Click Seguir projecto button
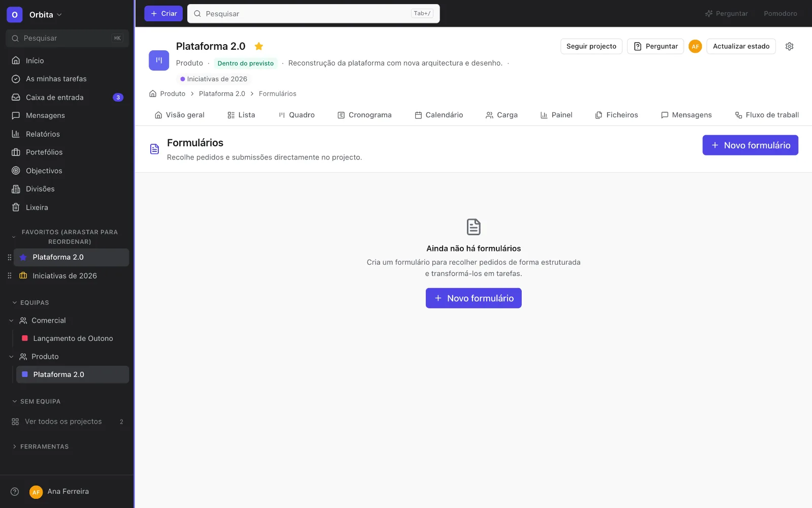 point(591,46)
